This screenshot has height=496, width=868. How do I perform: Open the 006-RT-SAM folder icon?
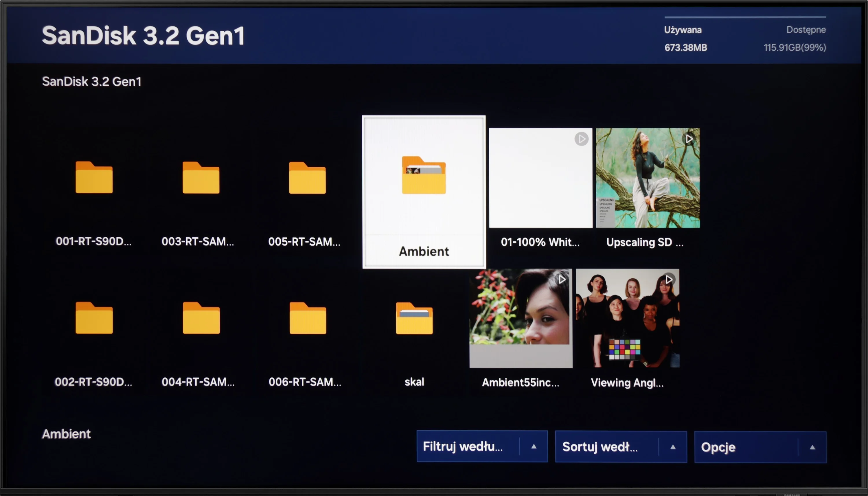[308, 318]
